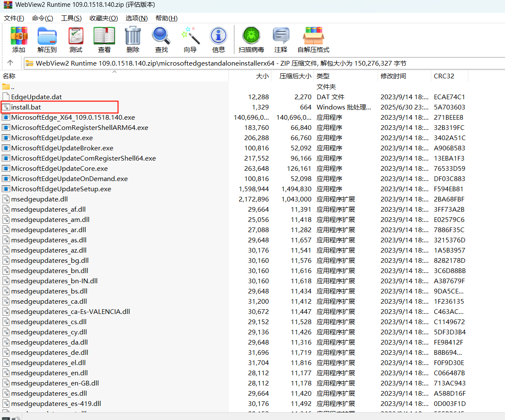Viewport: 505px width, 420px height.
Task: Select msedgeupdateres_bs.dll
Action: [49, 291]
